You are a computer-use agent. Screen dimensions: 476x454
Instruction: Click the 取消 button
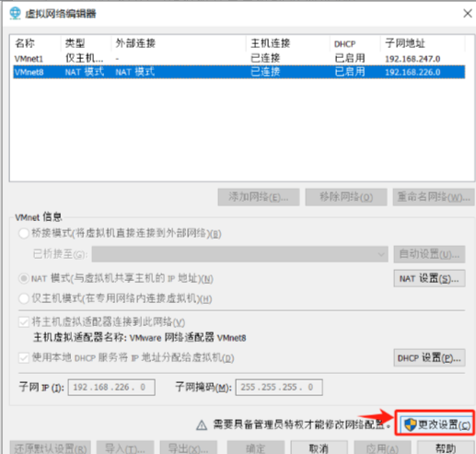pos(319,448)
